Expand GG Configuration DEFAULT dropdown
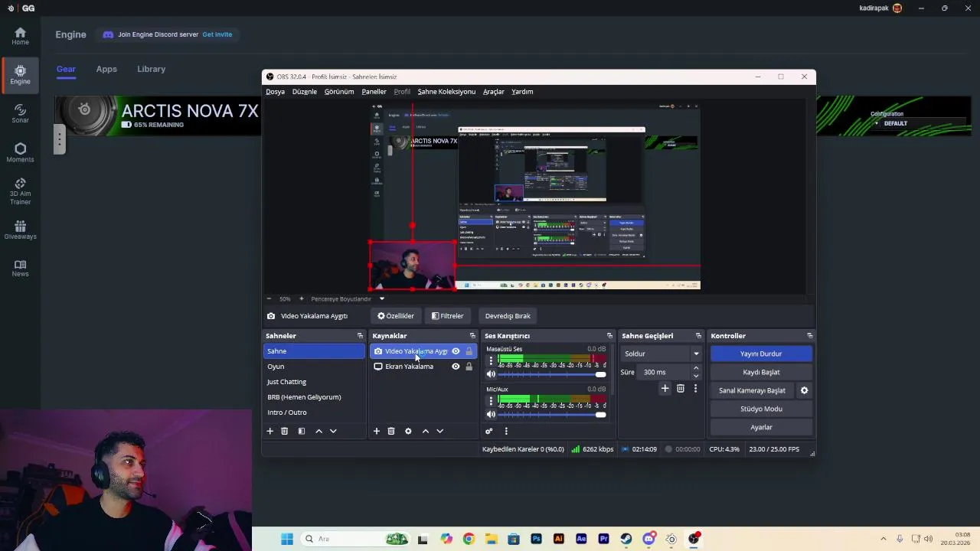This screenshot has height=551, width=980. (x=892, y=123)
